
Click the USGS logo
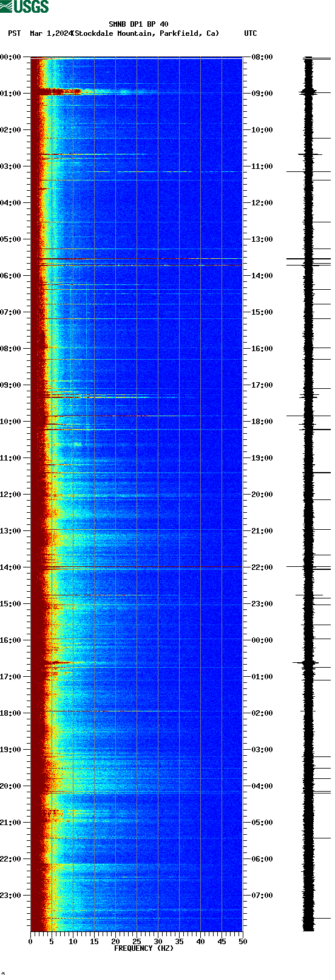tap(24, 7)
